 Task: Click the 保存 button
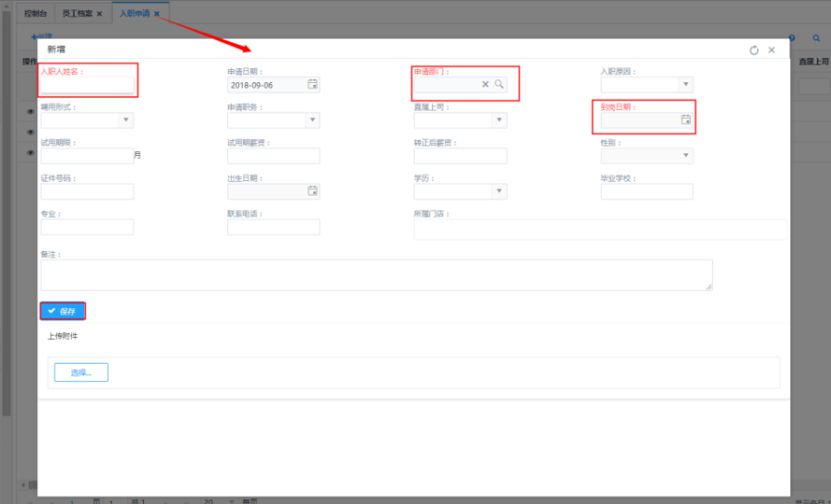coord(63,311)
